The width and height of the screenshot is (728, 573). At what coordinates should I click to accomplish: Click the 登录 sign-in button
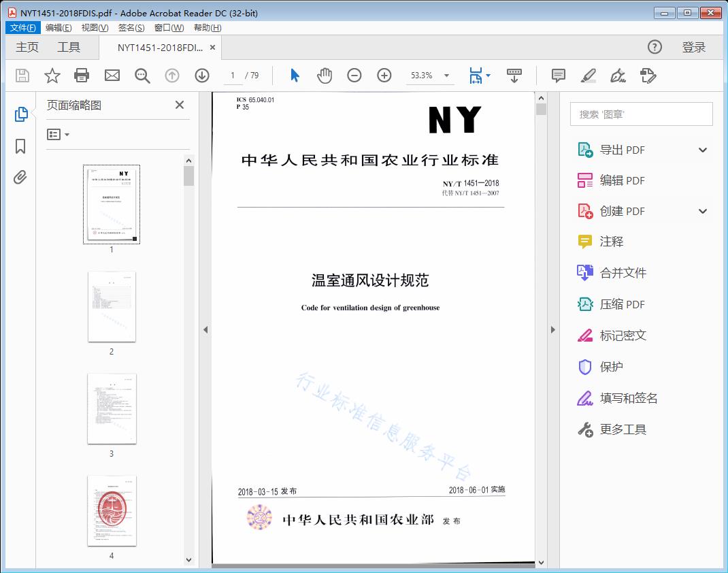click(694, 47)
